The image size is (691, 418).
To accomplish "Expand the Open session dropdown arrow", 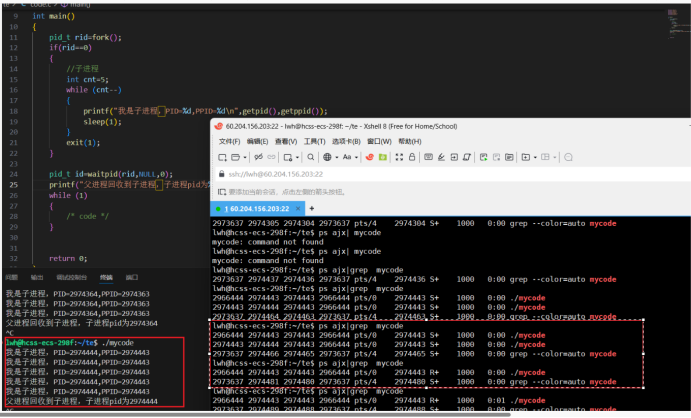I will pos(245,157).
